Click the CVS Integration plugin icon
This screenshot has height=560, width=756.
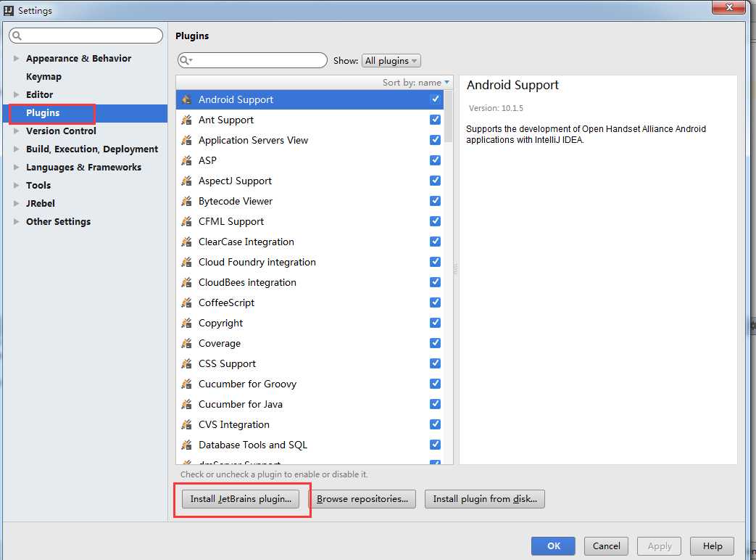[x=186, y=424]
